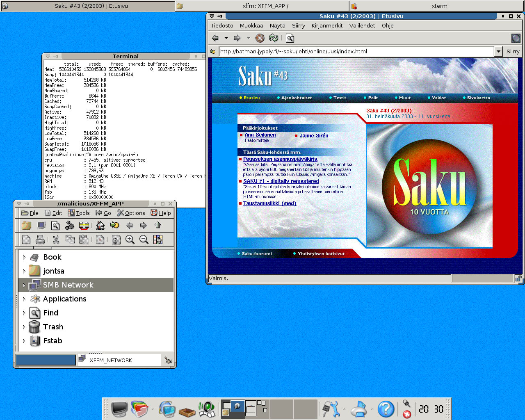Open the Anu Seilonen link
The height and width of the screenshot is (420, 525).
point(260,135)
